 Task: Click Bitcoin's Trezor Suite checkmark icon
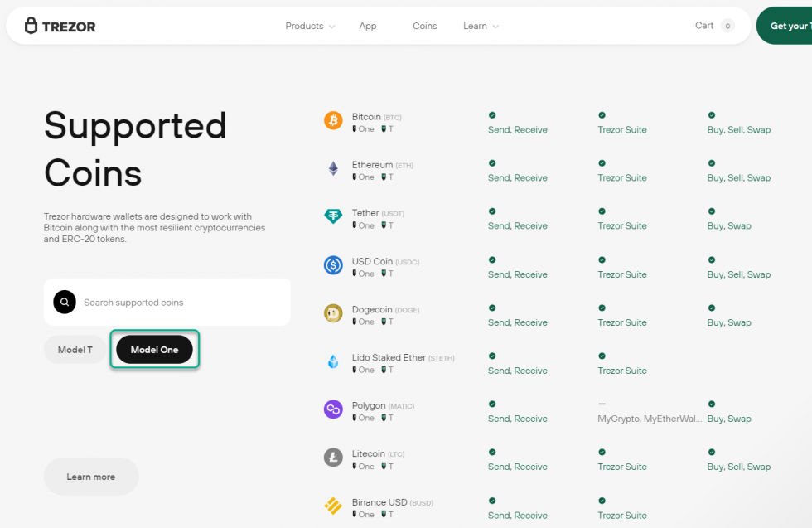click(x=602, y=115)
